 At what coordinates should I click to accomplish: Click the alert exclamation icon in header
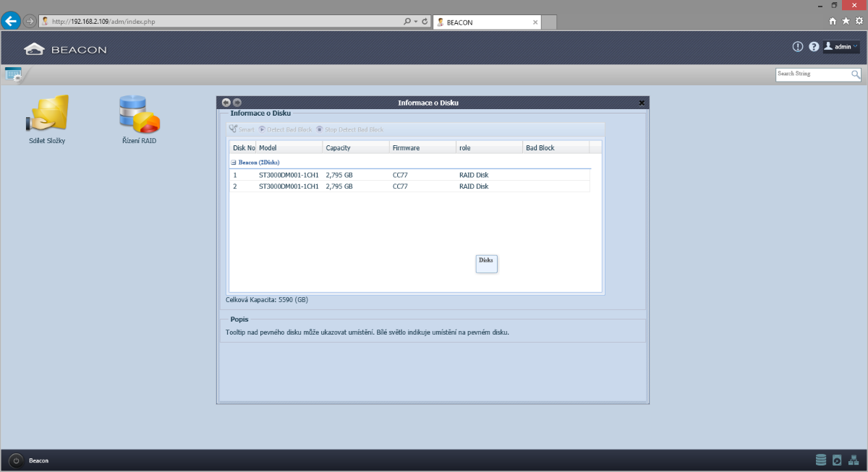(798, 46)
